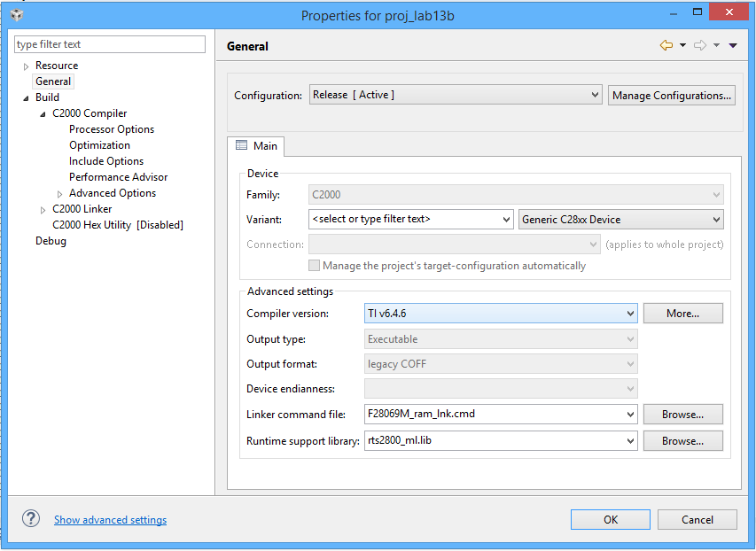Image resolution: width=756 pixels, height=551 pixels.
Task: Expand the Resource tree node
Action: pyautogui.click(x=25, y=65)
